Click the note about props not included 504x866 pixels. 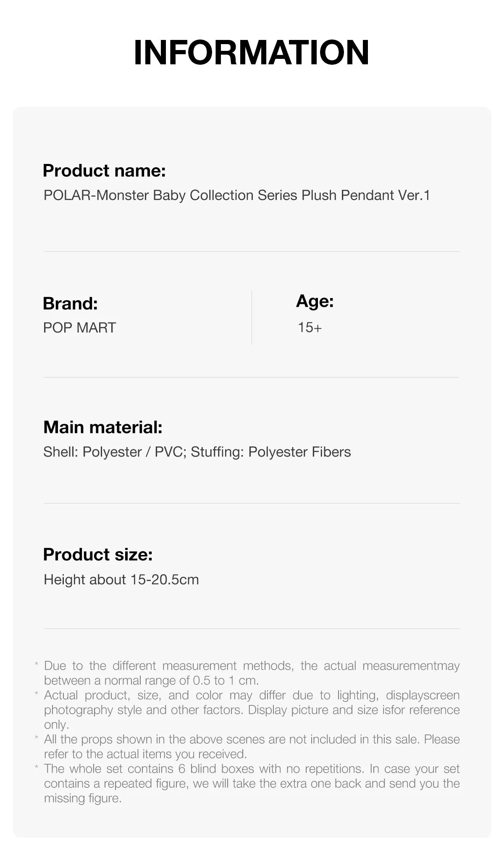point(252,746)
